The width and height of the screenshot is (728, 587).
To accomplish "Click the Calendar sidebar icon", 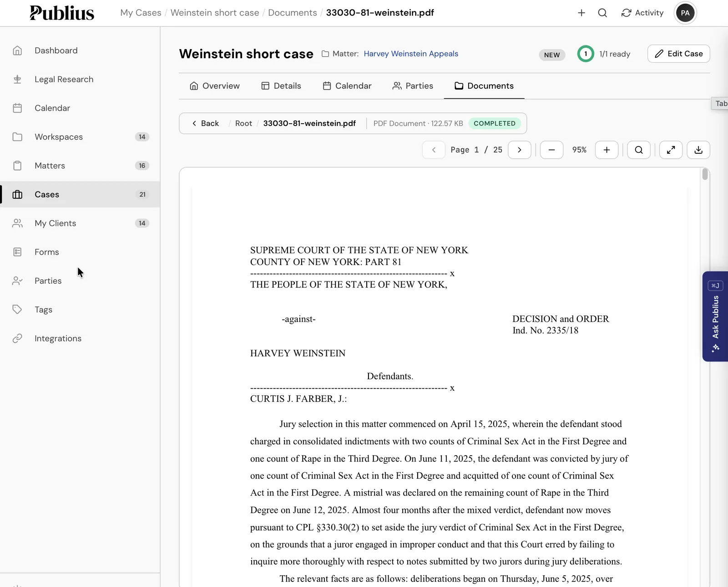I will pos(17,108).
